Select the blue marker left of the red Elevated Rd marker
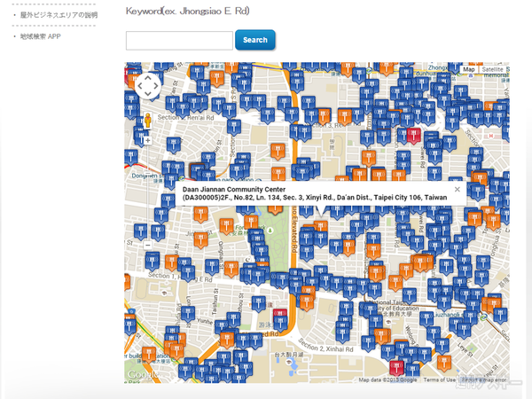This screenshot has height=399, width=532. 259,303
